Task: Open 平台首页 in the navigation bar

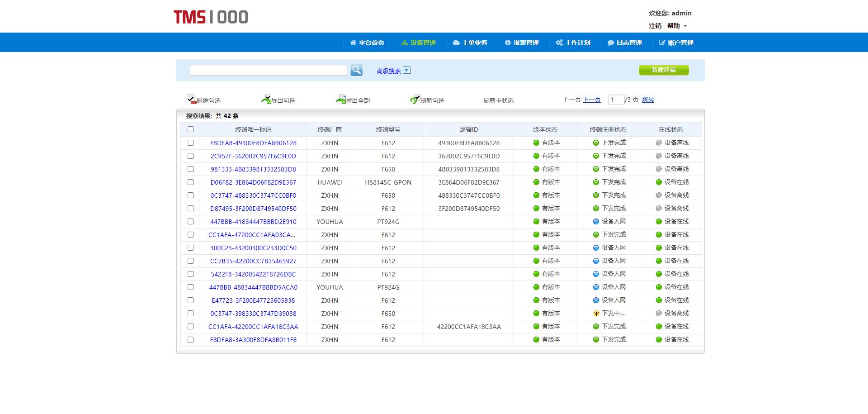Action: click(367, 43)
